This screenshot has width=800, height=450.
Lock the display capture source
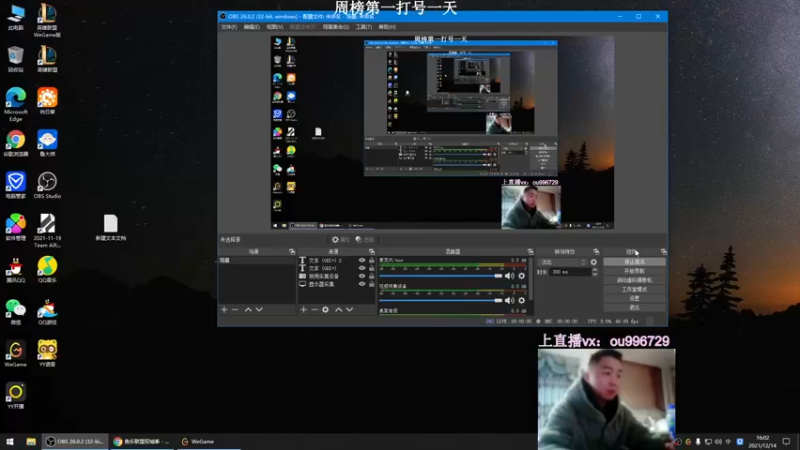tap(371, 284)
